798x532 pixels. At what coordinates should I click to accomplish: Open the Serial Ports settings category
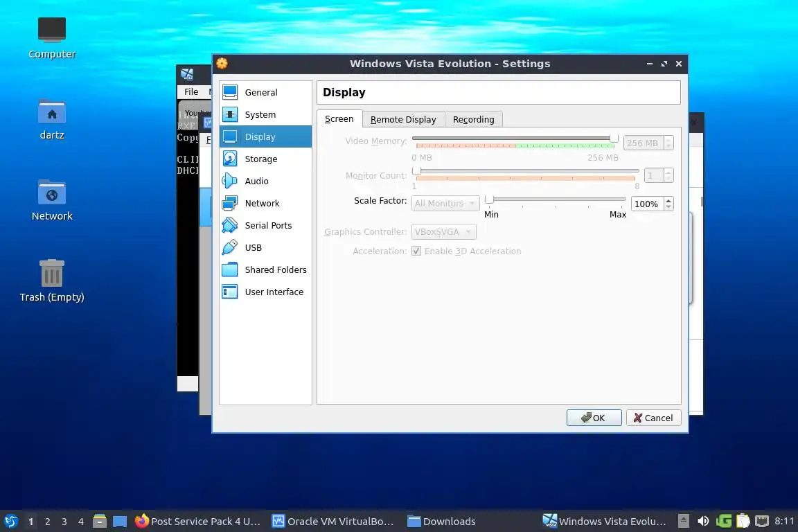(x=265, y=225)
